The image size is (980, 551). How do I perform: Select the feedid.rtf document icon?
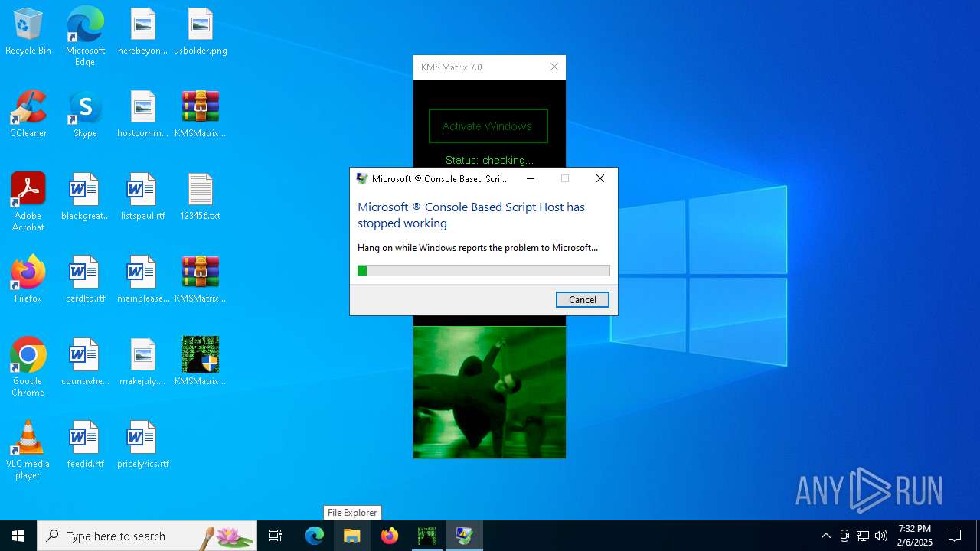click(x=85, y=445)
